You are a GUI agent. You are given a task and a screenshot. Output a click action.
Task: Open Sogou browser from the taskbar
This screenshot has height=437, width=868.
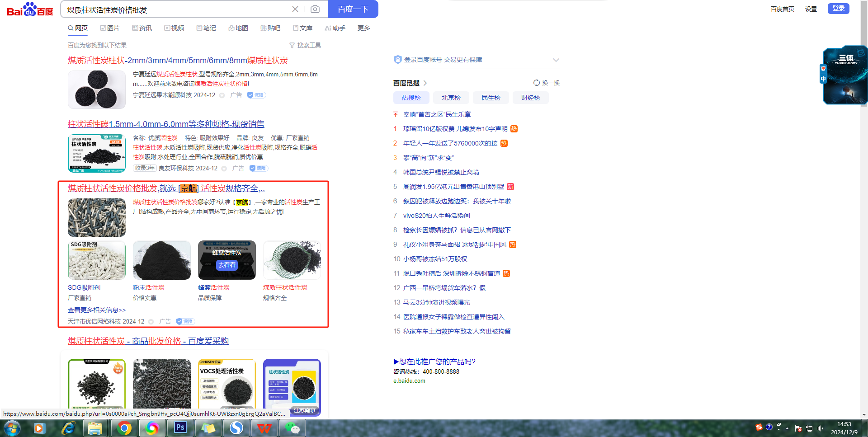point(236,428)
